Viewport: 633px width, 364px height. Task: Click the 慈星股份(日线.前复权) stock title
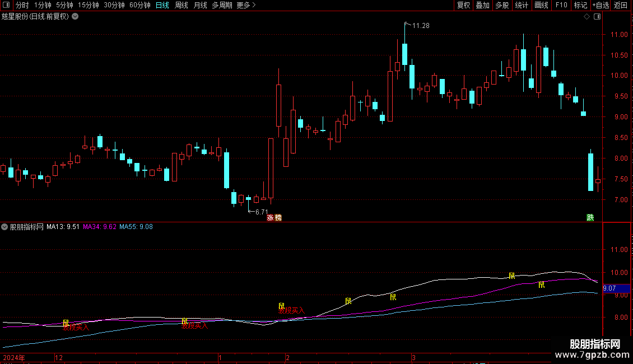(x=35, y=17)
